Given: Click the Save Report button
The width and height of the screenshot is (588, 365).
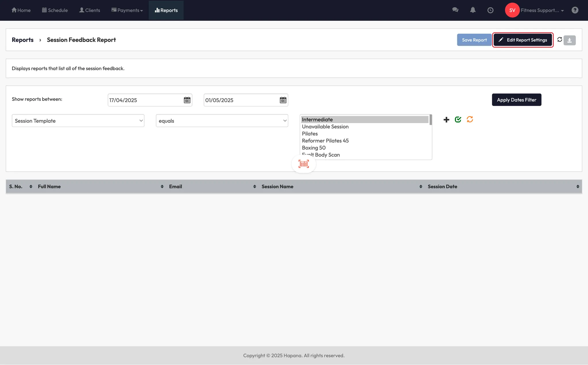Looking at the screenshot, I should click(x=474, y=40).
